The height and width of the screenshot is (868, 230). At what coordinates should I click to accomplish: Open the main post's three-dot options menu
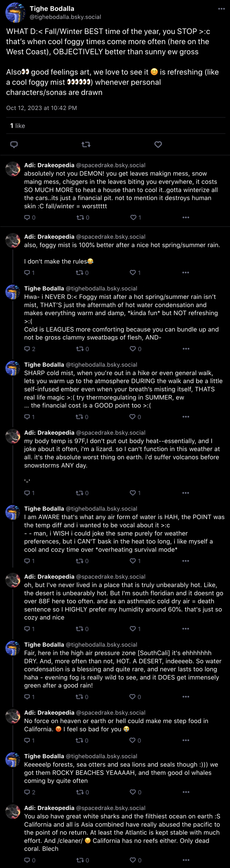point(221,9)
